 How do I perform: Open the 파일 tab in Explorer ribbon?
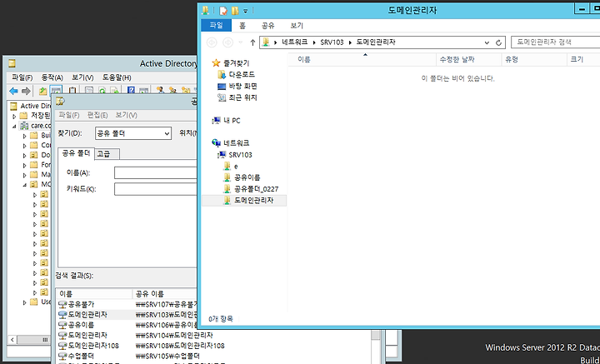pos(216,26)
